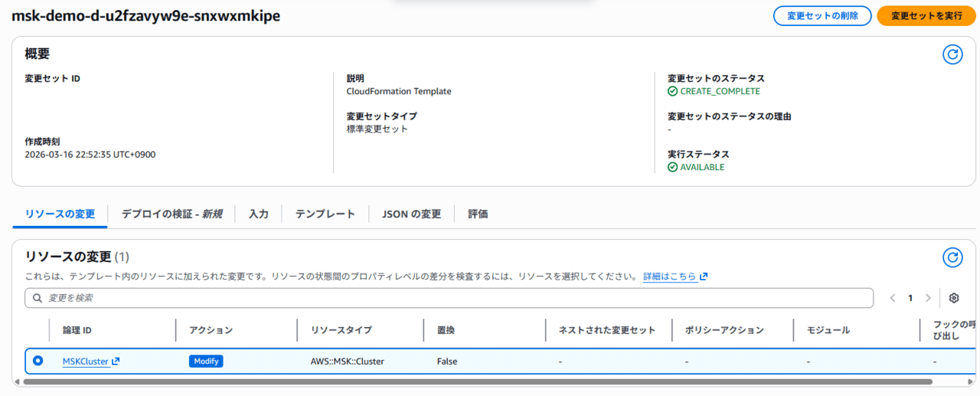Go to previous page chevron
Viewport: 980px width, 396px height.
click(893, 298)
